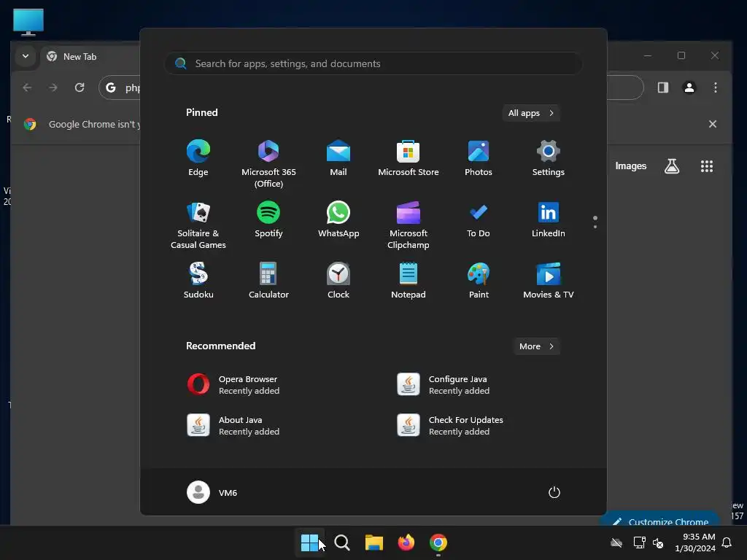
Task: Open the OneDrive cloud icon in tray
Action: (616, 542)
